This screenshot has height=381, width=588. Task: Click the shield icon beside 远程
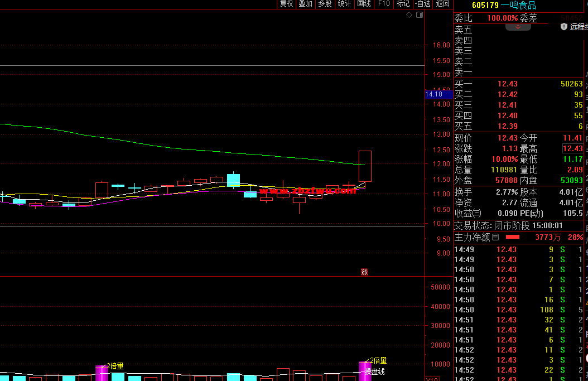coord(563,27)
